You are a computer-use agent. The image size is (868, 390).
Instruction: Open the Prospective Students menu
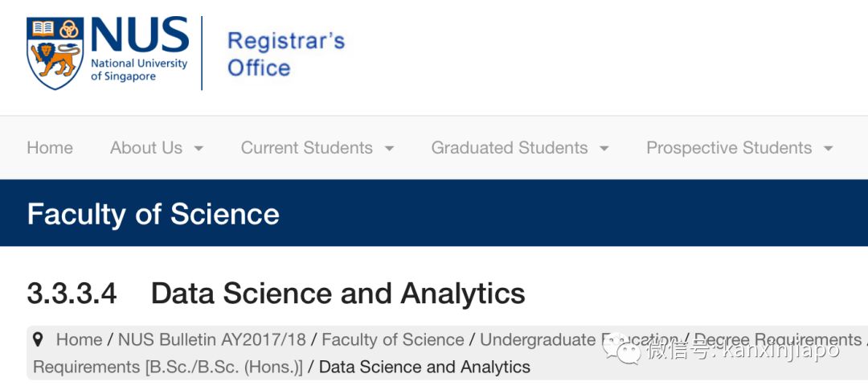coord(729,148)
